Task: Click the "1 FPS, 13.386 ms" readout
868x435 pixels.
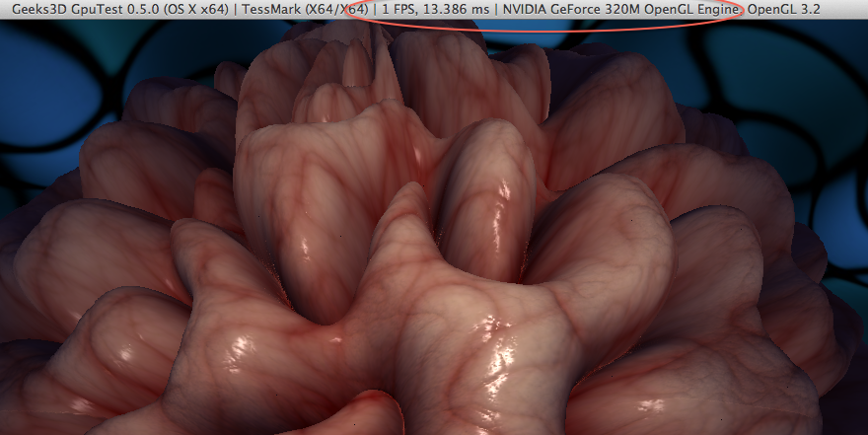Action: [x=436, y=10]
